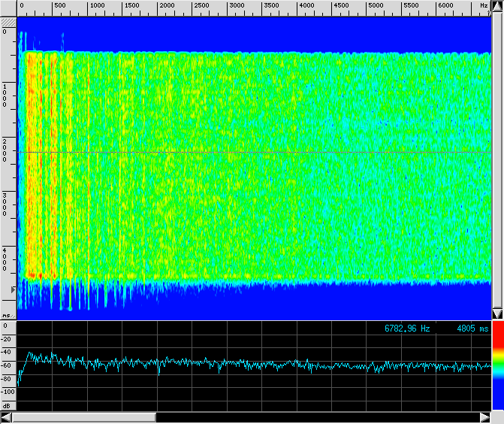The image size is (504, 424).
Task: Click the horizontal cursor line in the spectrogram
Action: point(255,153)
